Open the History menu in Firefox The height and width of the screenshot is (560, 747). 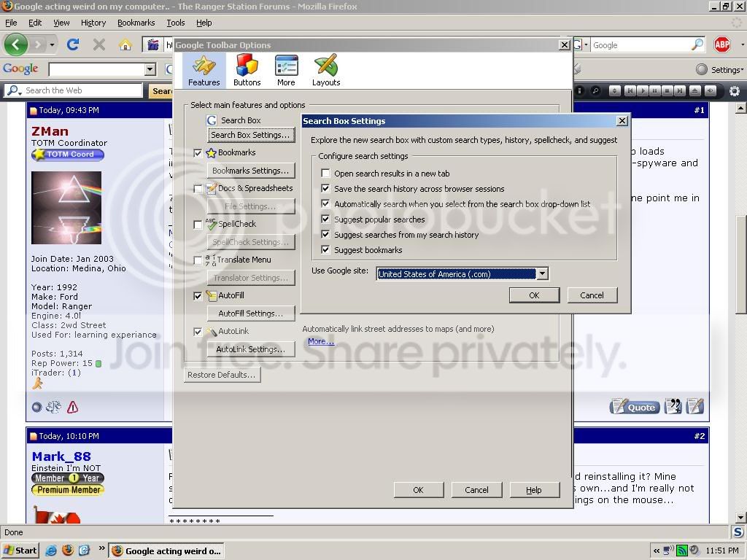(x=93, y=23)
